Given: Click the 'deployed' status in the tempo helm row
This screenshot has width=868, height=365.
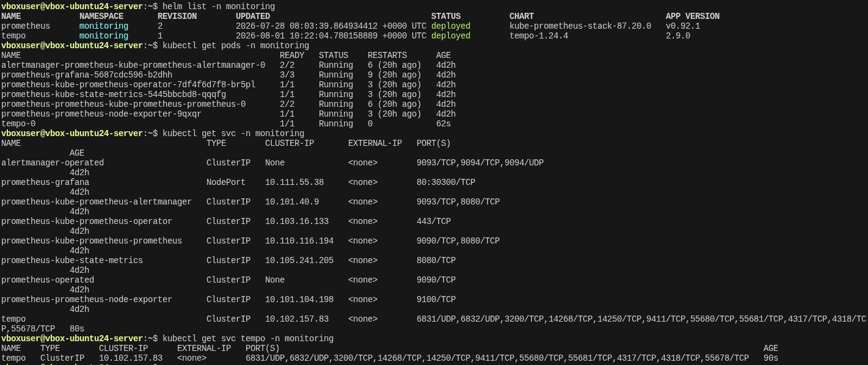Looking at the screenshot, I should (x=451, y=36).
